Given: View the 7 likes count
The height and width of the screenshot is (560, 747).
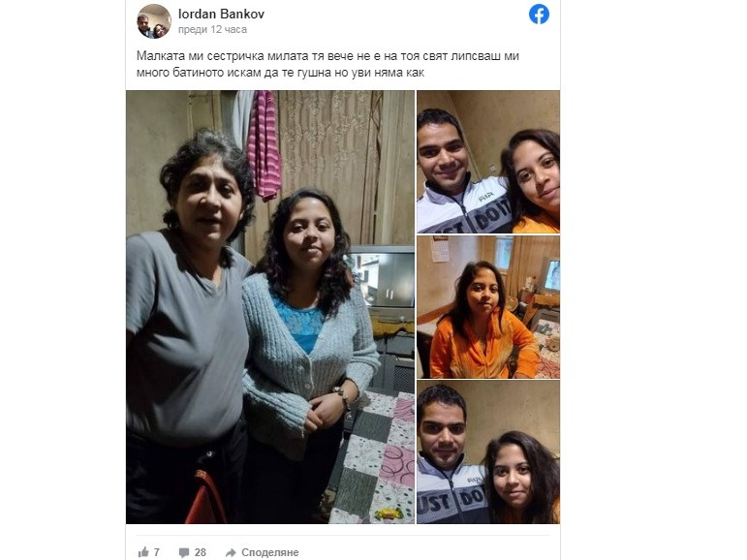Looking at the screenshot, I should [157, 552].
